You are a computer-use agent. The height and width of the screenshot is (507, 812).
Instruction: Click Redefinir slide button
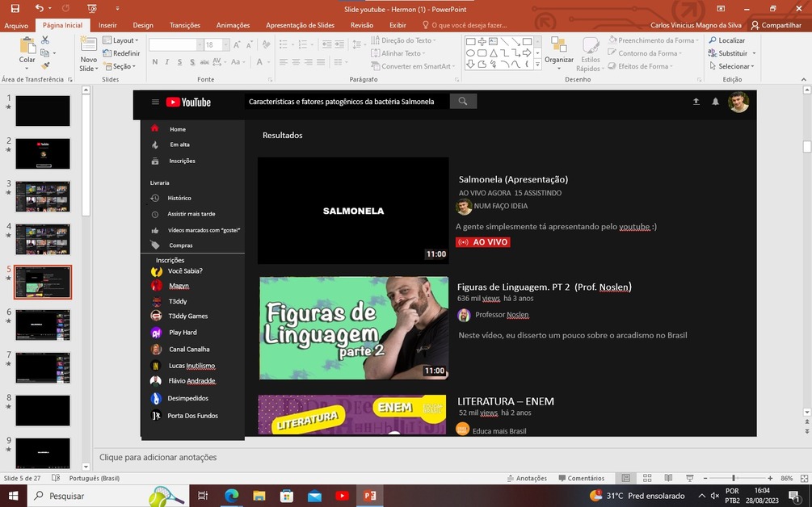121,53
